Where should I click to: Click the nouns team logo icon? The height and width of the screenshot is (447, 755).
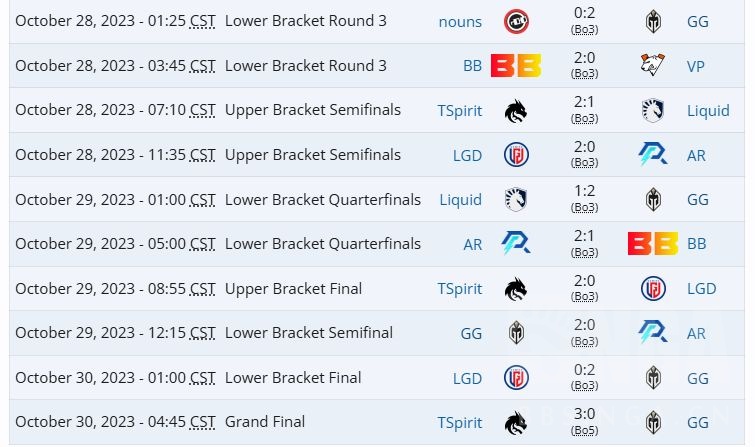(x=516, y=21)
